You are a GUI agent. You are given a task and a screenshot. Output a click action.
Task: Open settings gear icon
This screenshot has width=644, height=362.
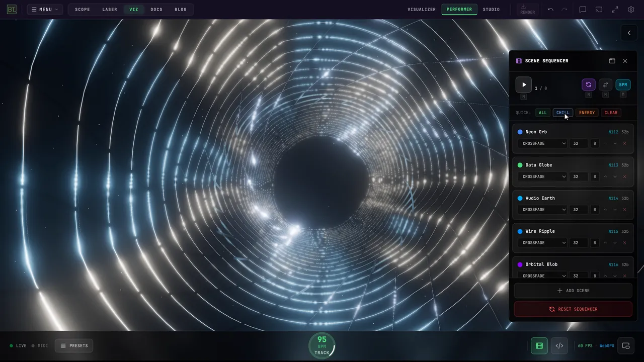pos(631,10)
